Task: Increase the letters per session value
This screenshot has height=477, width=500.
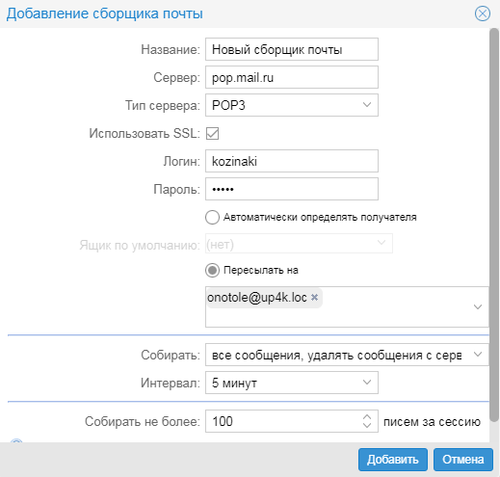Action: click(x=367, y=417)
